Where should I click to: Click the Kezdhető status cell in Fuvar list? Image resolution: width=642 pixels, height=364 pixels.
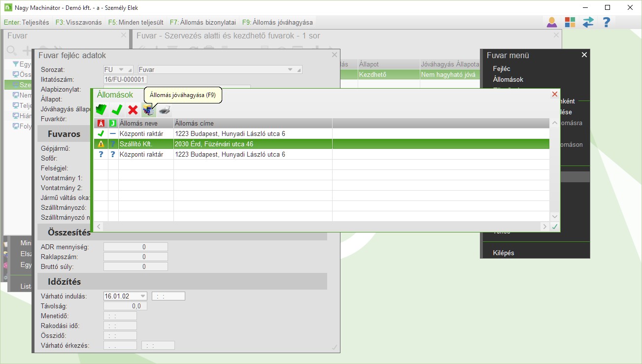coord(389,74)
